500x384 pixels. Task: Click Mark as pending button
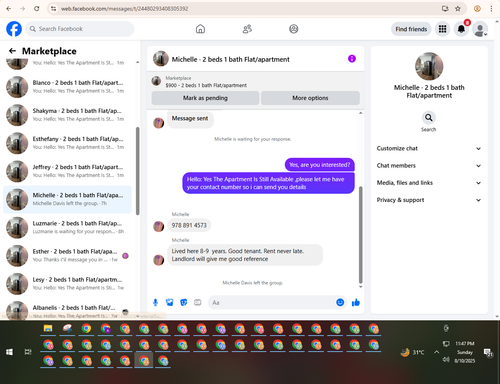(x=205, y=98)
